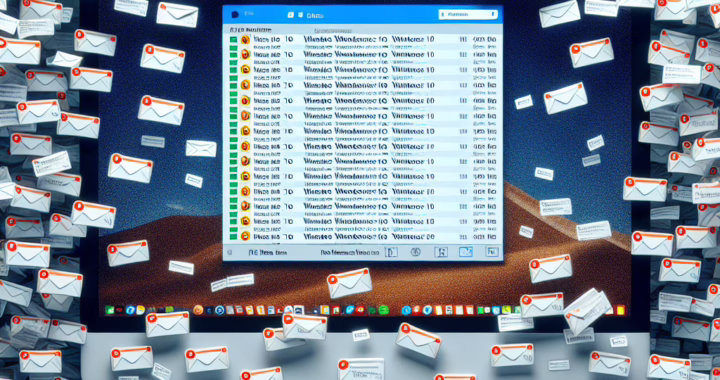Click the round circle icon in the bottom status bar
This screenshot has height=380, width=720.
pyautogui.click(x=416, y=252)
